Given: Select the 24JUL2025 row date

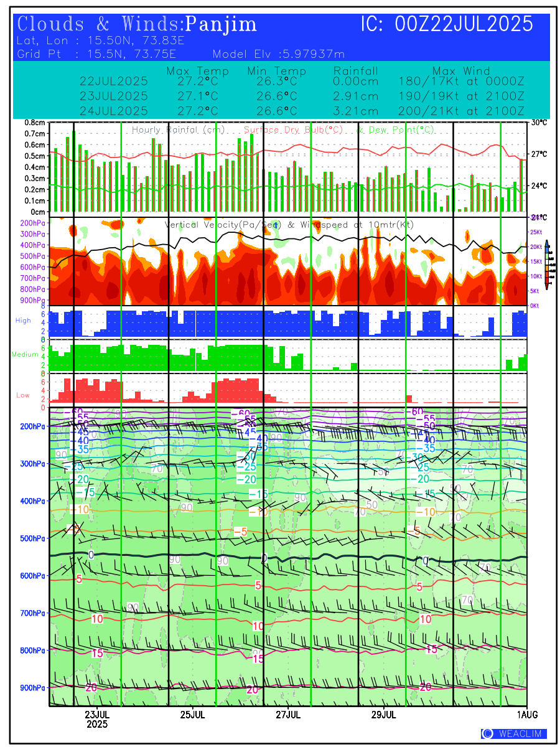Looking at the screenshot, I should tap(114, 111).
